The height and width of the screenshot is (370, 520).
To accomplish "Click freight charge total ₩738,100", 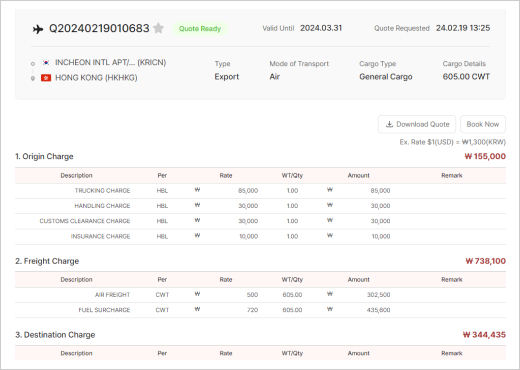I will (485, 261).
